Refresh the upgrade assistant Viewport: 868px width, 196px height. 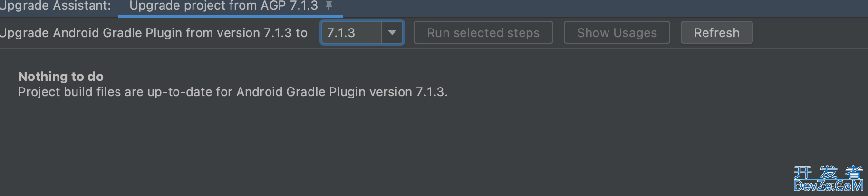(716, 33)
